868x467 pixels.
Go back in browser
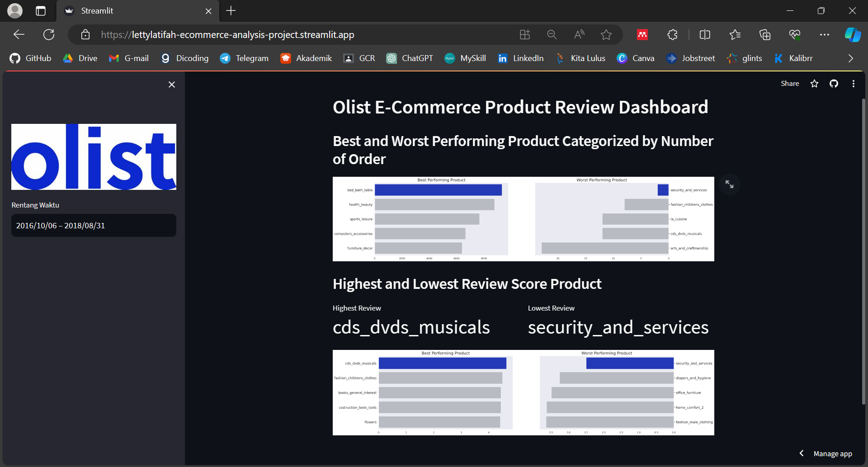pyautogui.click(x=19, y=34)
